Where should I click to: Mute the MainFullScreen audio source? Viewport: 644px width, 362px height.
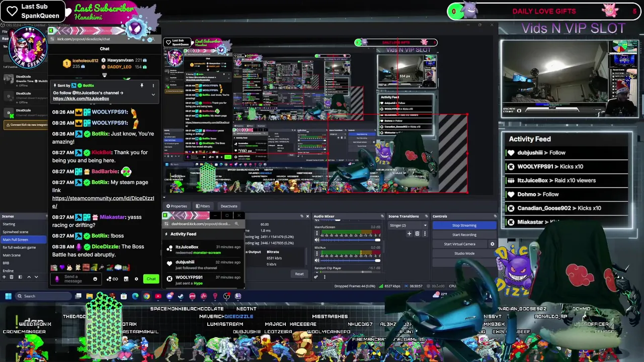click(317, 240)
